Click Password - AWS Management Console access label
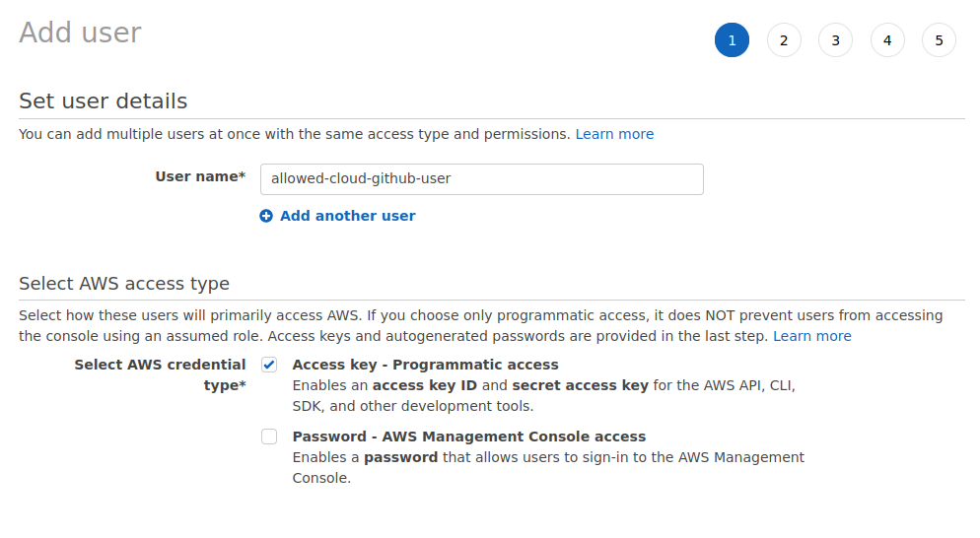 468,437
